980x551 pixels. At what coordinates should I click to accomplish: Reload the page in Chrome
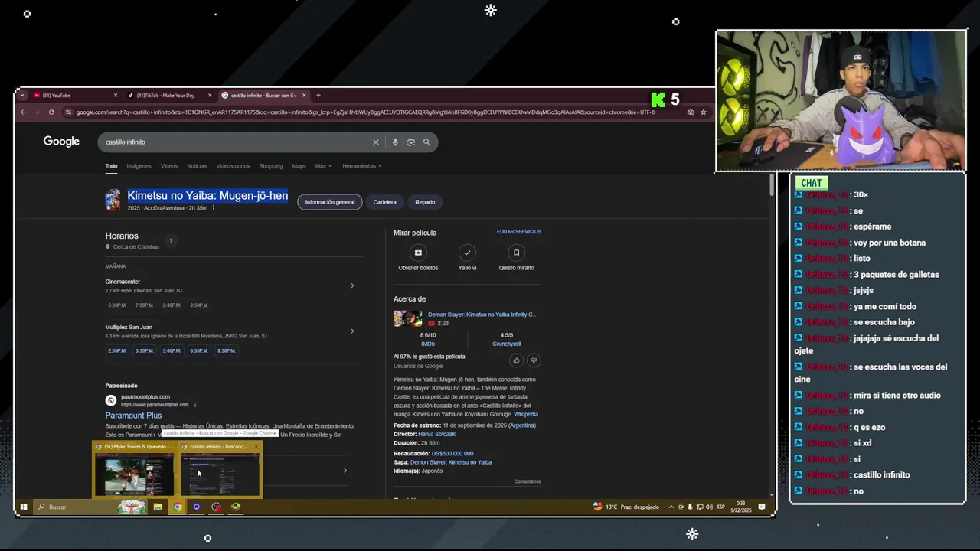[x=51, y=112]
